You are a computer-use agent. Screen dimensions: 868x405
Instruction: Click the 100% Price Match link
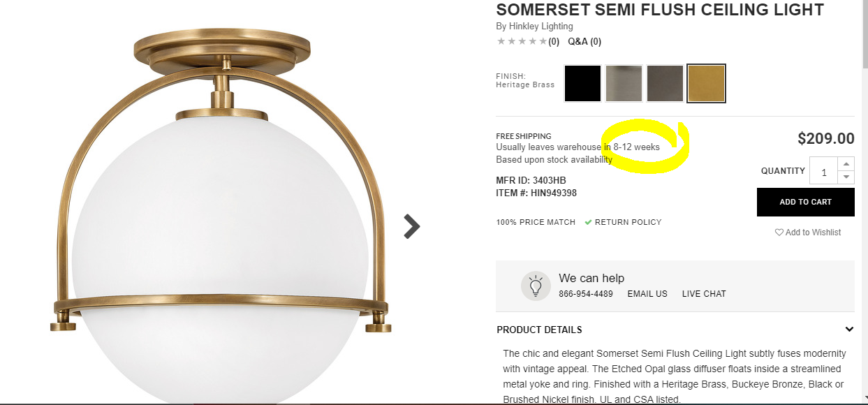tap(536, 222)
